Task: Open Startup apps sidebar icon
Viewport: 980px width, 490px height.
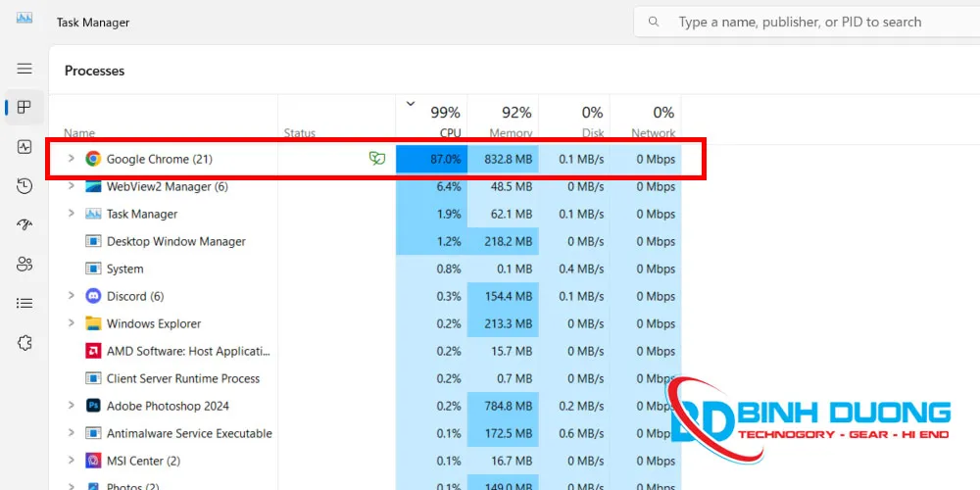Action: point(24,225)
